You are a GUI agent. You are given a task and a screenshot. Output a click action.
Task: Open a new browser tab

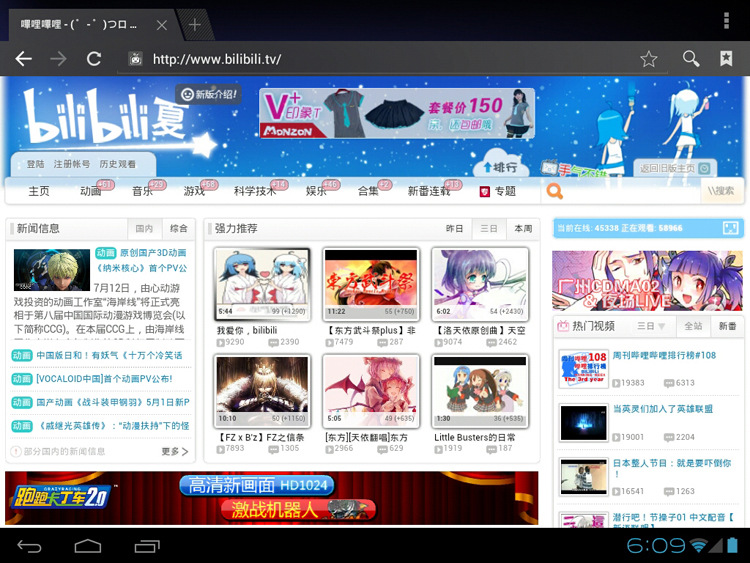194,24
